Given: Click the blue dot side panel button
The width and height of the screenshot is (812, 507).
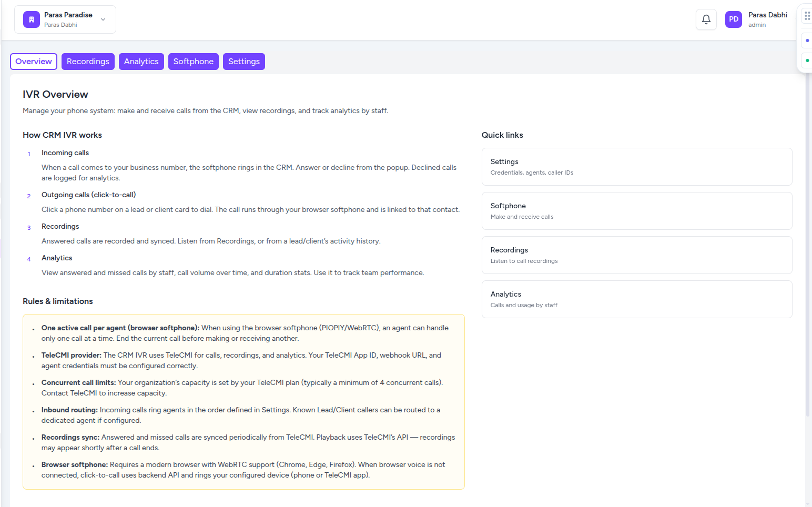Looking at the screenshot, I should pos(807,40).
